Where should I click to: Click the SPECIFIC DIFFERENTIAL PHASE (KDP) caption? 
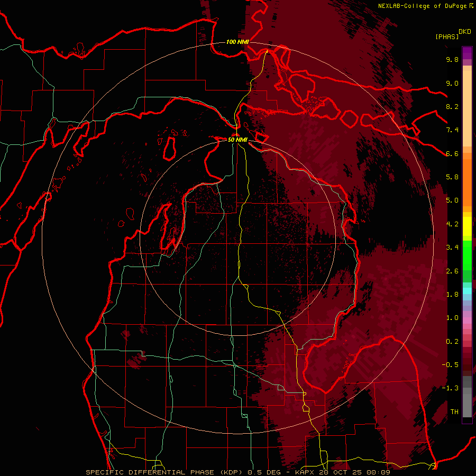coord(166,472)
